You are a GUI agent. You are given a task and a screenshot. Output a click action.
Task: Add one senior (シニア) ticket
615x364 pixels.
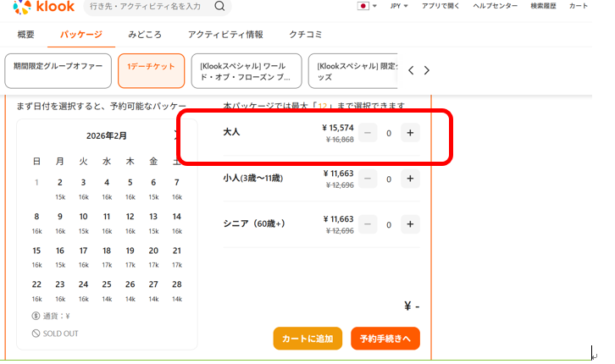pos(410,224)
